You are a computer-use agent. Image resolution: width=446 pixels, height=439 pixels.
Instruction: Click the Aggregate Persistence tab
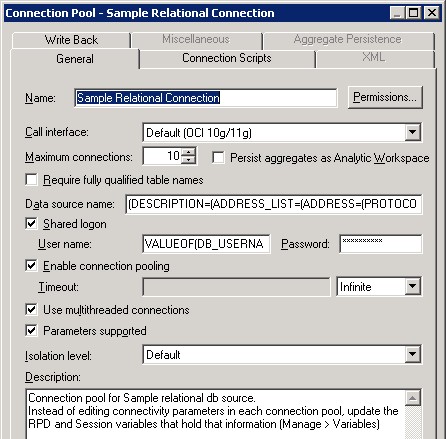click(x=348, y=40)
